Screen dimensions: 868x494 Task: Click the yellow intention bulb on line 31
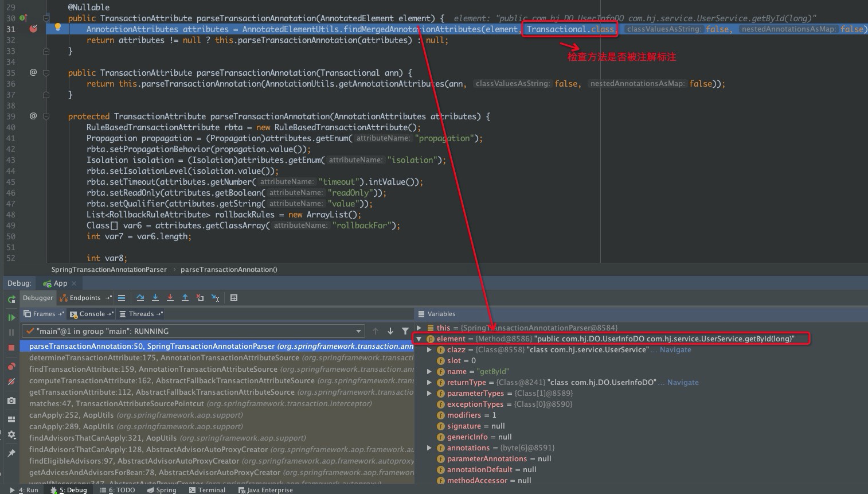[57, 27]
